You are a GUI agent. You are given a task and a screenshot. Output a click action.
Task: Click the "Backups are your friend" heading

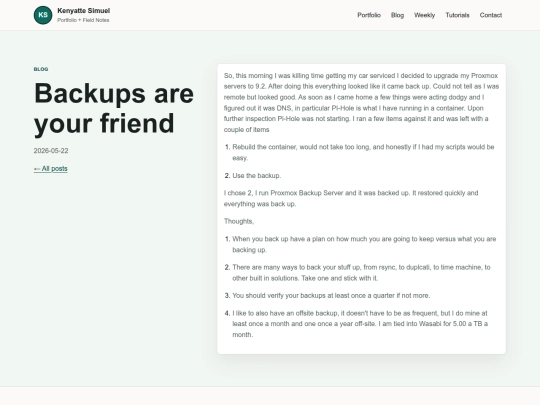pos(114,108)
